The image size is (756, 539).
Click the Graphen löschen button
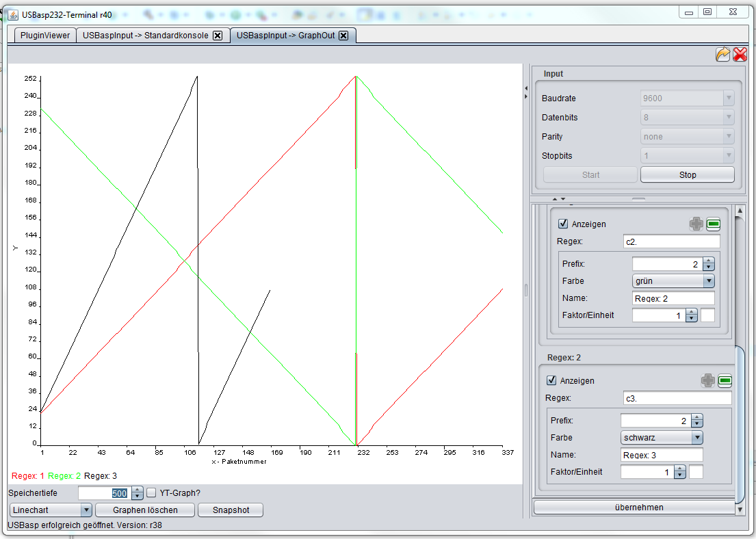click(145, 510)
